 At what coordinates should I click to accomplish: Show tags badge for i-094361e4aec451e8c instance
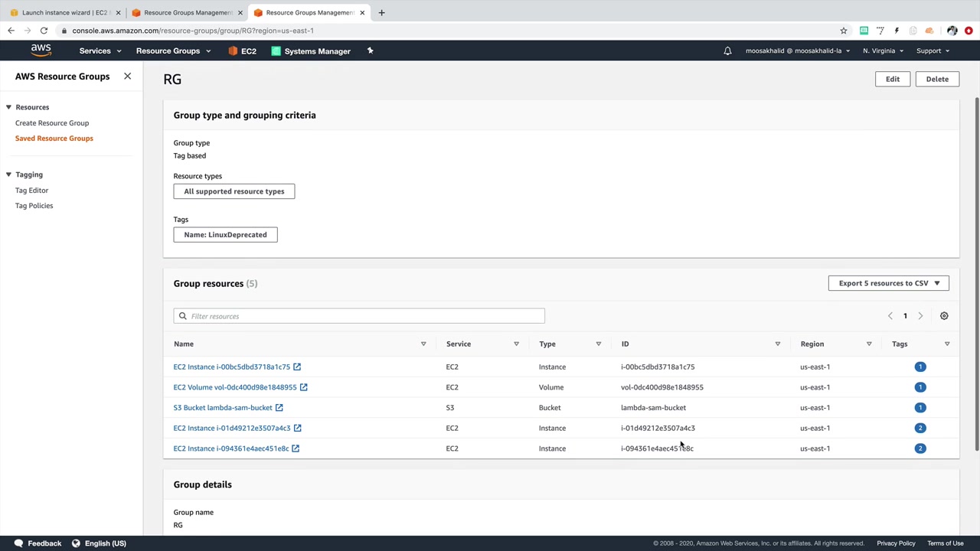pyautogui.click(x=920, y=448)
